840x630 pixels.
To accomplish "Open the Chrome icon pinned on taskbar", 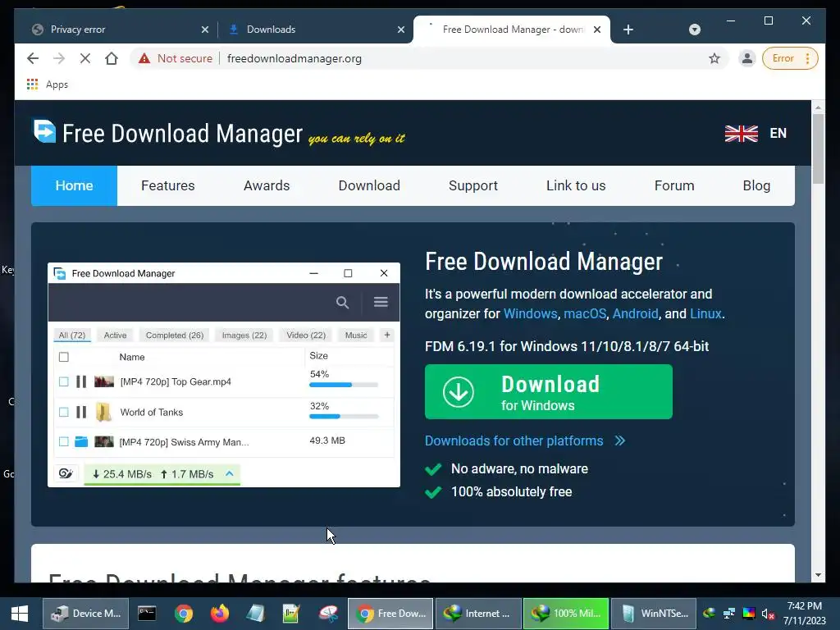I will 183,614.
